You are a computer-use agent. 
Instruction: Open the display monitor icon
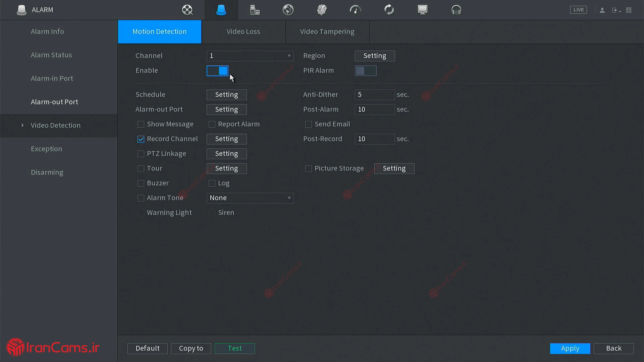[423, 10]
